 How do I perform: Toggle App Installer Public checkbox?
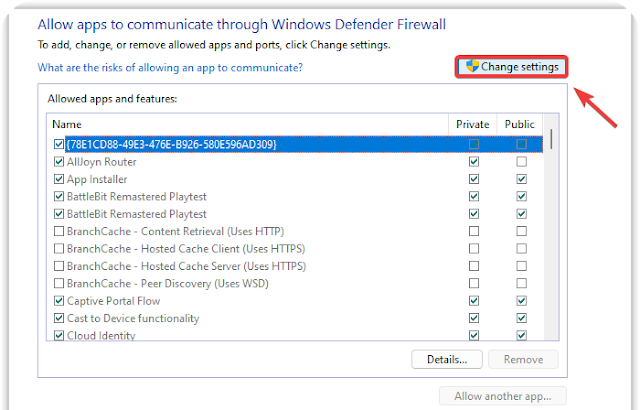point(521,179)
